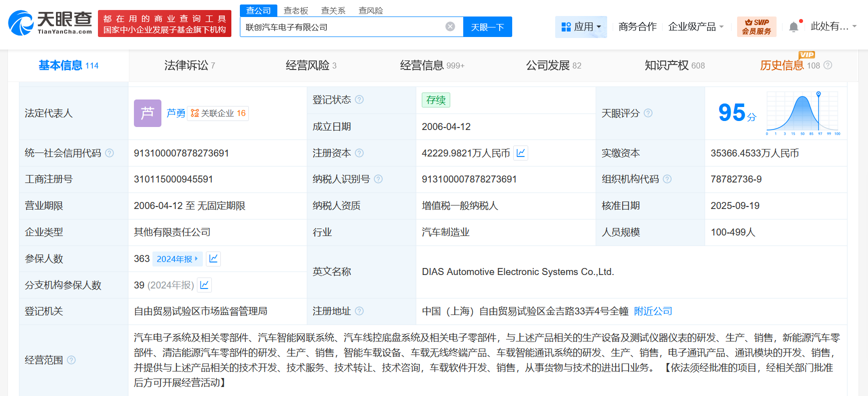This screenshot has height=396, width=868.
Task: Clear the search box with X icon
Action: pyautogui.click(x=450, y=26)
